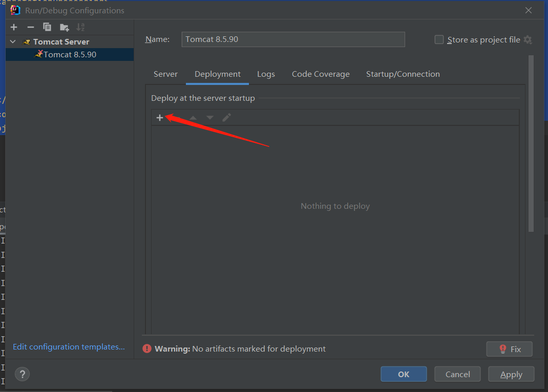Viewport: 548px width, 392px height.
Task: Save configuration into new folder icon
Action: tap(65, 27)
